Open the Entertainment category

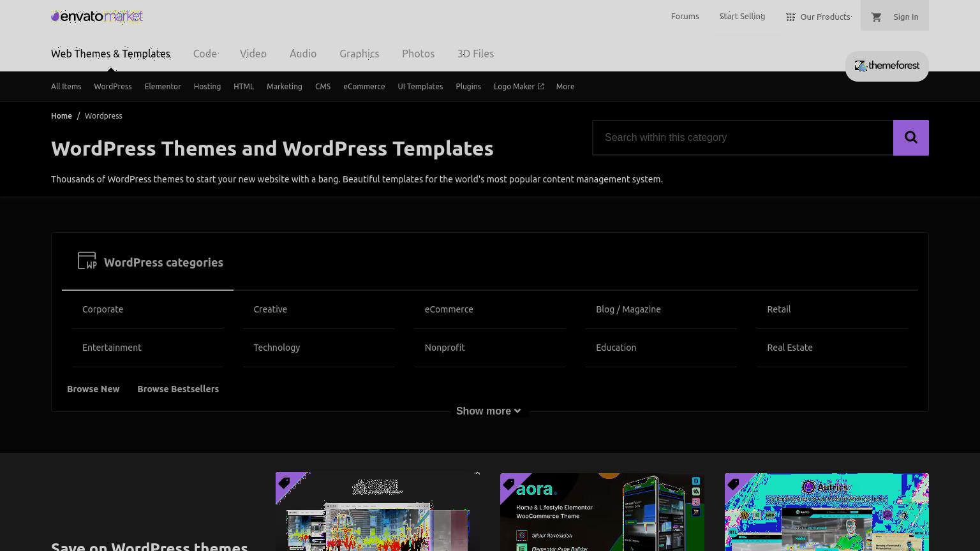coord(112,348)
